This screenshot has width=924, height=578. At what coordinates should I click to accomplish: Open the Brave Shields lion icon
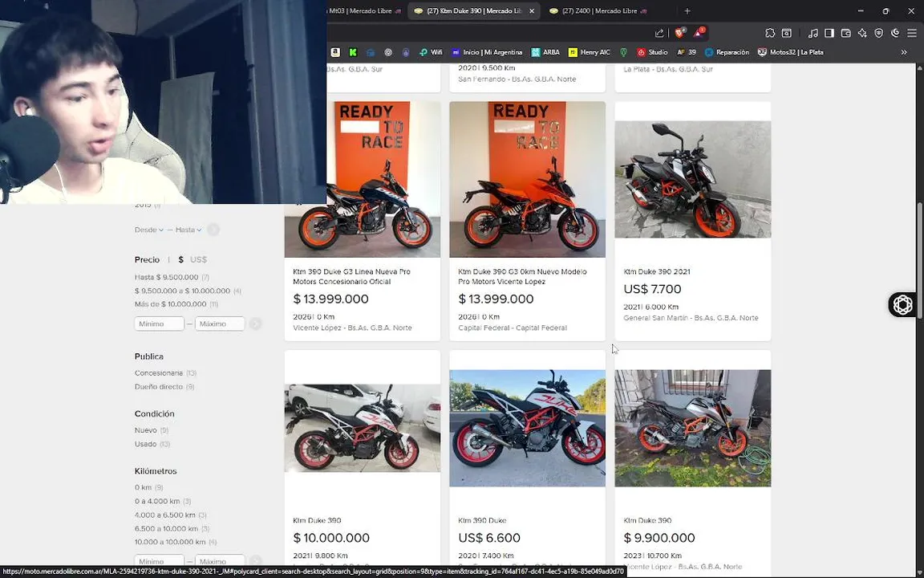click(681, 33)
